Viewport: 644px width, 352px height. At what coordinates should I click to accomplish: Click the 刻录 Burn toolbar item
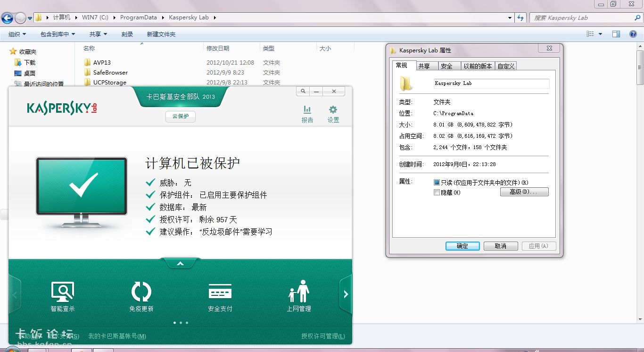127,34
